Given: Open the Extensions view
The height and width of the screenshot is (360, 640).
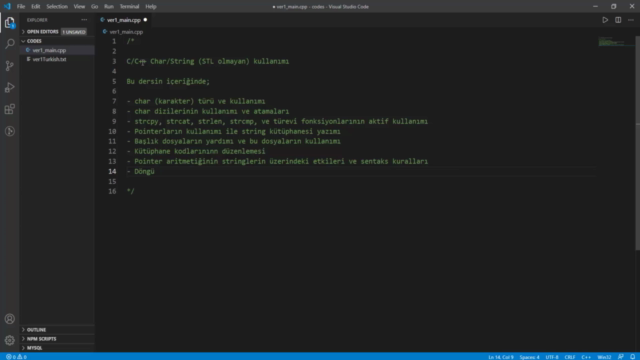Looking at the screenshot, I should 9,109.
